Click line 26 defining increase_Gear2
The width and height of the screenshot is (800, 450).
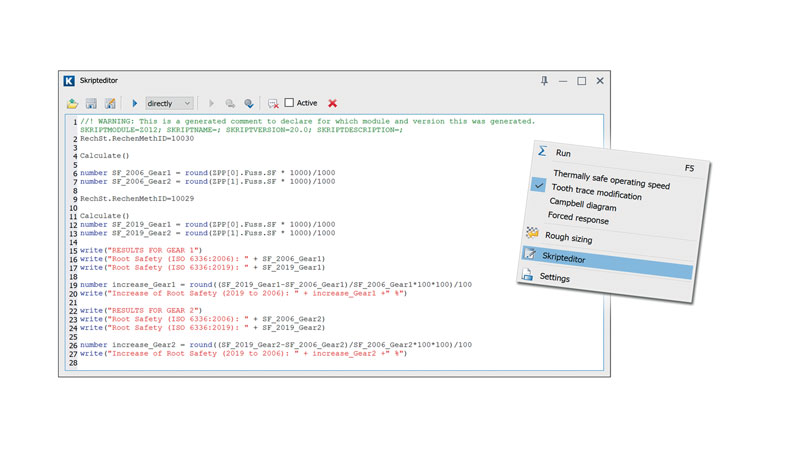click(276, 345)
